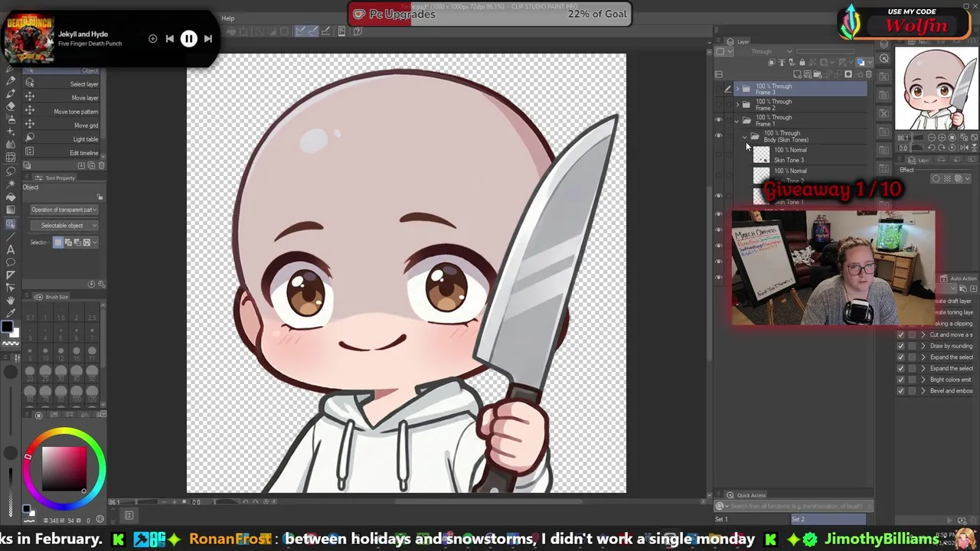Choose the Edit timeline sub tool

[x=63, y=152]
